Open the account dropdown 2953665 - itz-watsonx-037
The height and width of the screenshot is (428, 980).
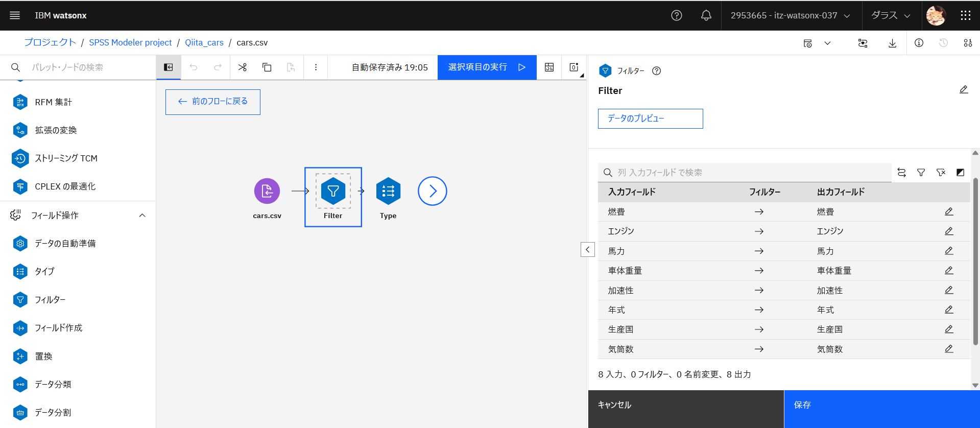click(791, 15)
